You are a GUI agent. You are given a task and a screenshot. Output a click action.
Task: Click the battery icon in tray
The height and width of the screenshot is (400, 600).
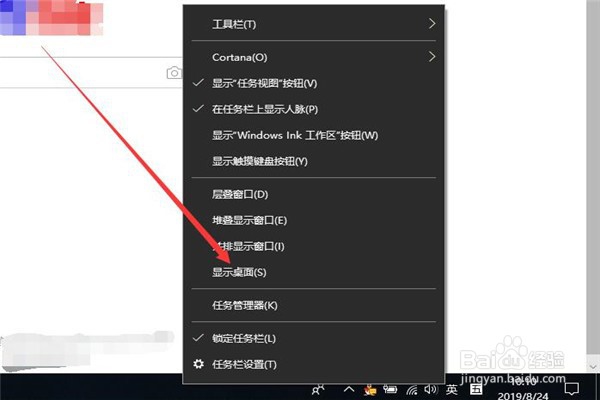tap(390, 390)
